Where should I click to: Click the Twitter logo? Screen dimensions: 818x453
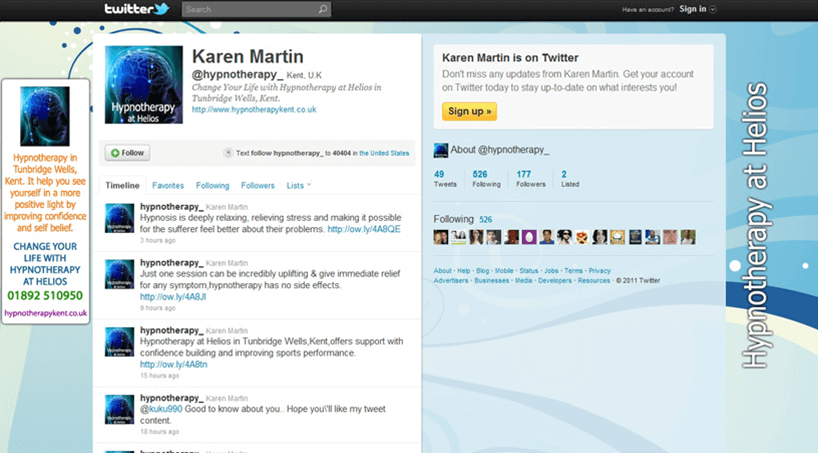point(137,9)
